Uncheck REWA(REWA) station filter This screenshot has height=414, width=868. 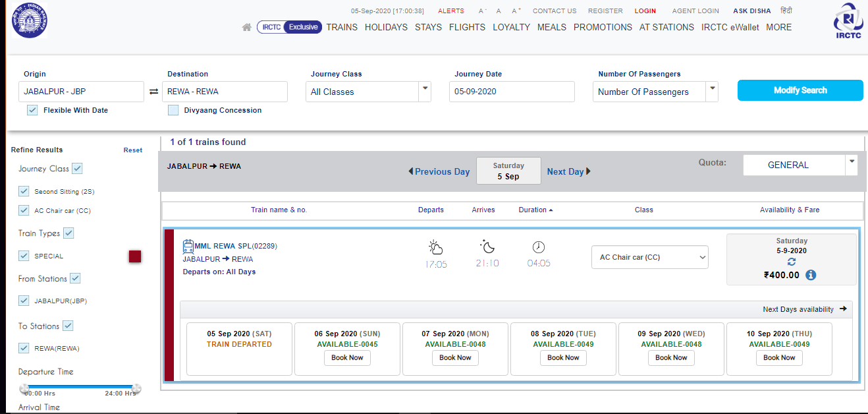pos(24,348)
